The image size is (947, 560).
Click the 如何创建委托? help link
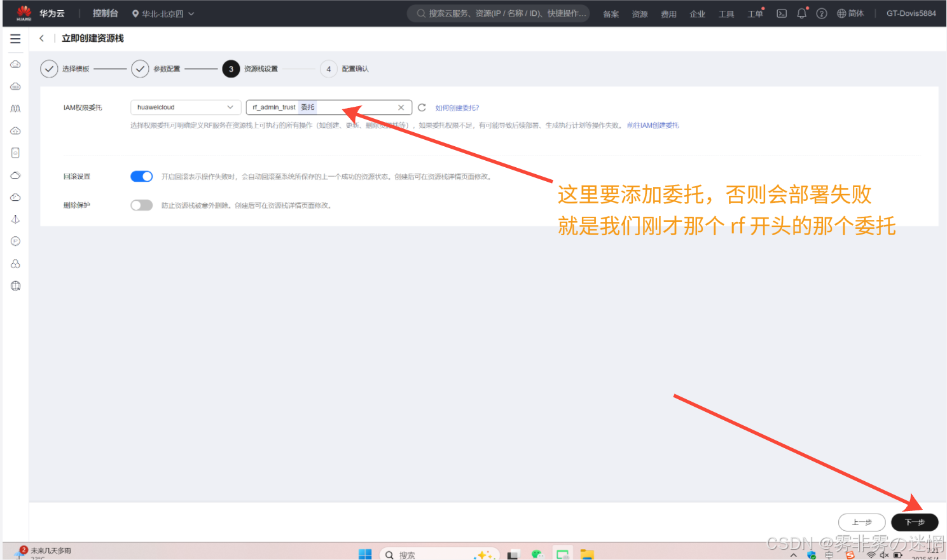457,108
